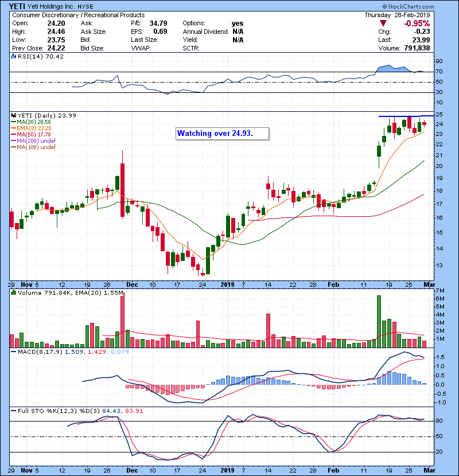This screenshot has width=459, height=476.
Task: Click the 'Watching over 24.93.' annotation box
Action: [223, 134]
